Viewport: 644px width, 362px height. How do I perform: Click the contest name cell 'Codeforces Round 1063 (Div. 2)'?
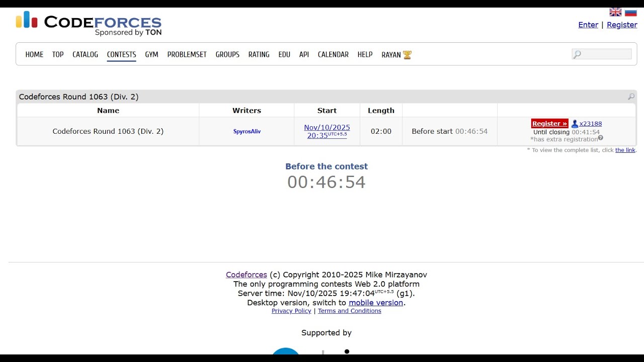click(108, 131)
